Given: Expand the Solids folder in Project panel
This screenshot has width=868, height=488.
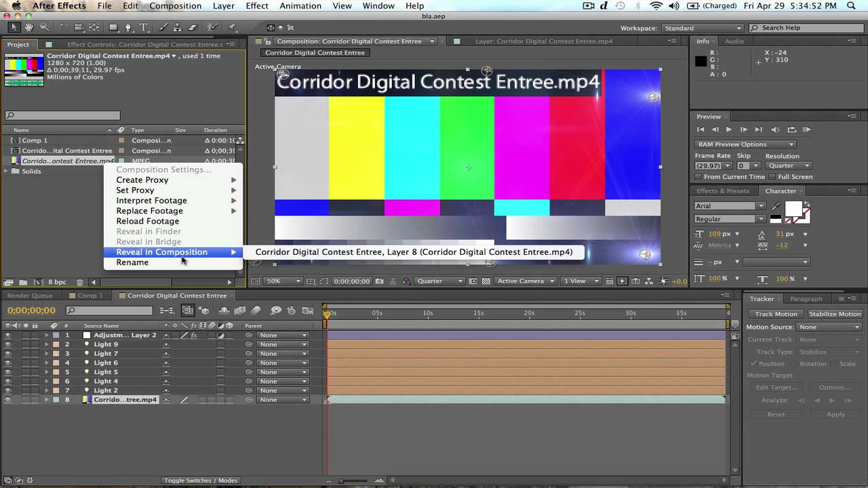Looking at the screenshot, I should (x=7, y=171).
